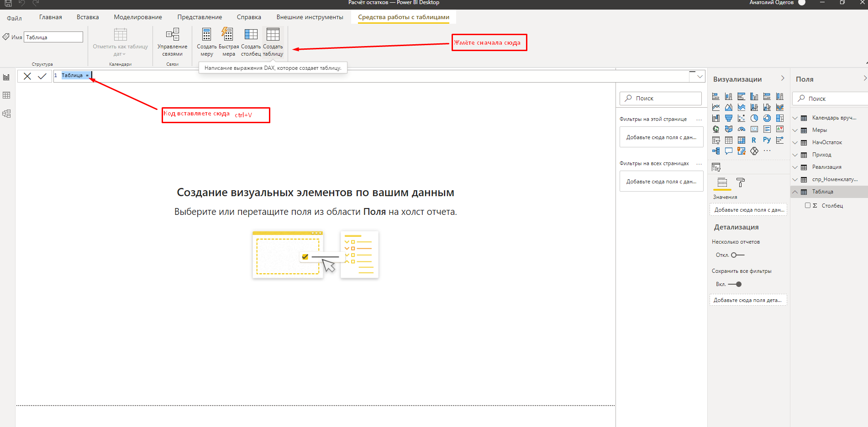868x427 pixels.
Task: Open the Моделирование ribbon tab
Action: tap(138, 17)
